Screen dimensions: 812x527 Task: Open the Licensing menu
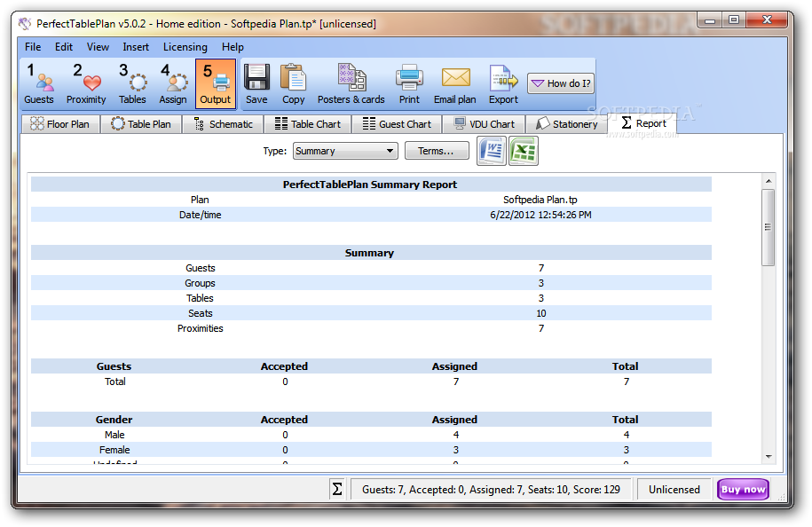point(185,47)
